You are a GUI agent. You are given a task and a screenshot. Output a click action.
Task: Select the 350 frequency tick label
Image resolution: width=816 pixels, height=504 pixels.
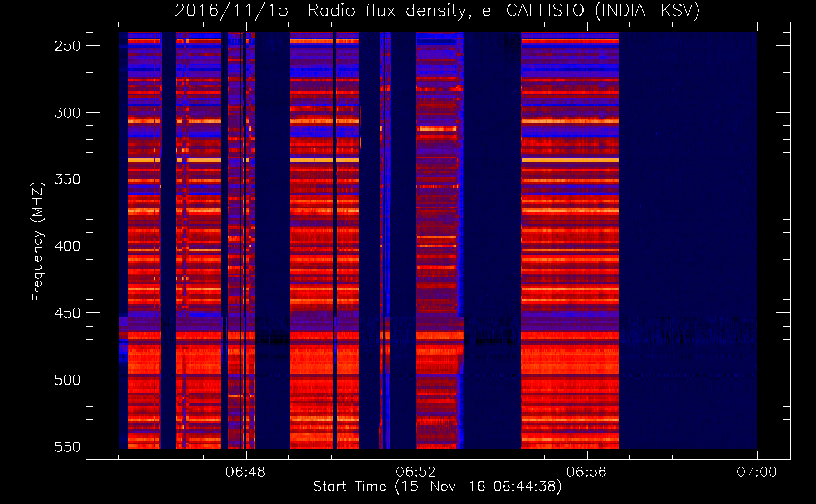68,179
